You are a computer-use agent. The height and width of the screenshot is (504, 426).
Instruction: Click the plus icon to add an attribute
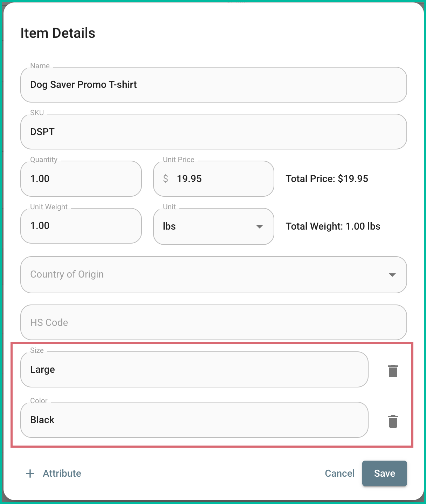pos(30,473)
